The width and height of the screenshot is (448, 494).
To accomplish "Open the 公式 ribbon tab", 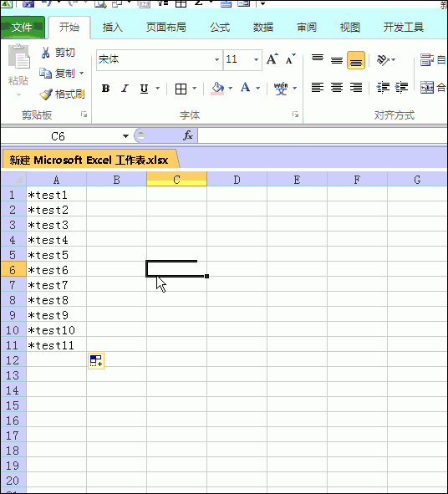I will point(220,28).
